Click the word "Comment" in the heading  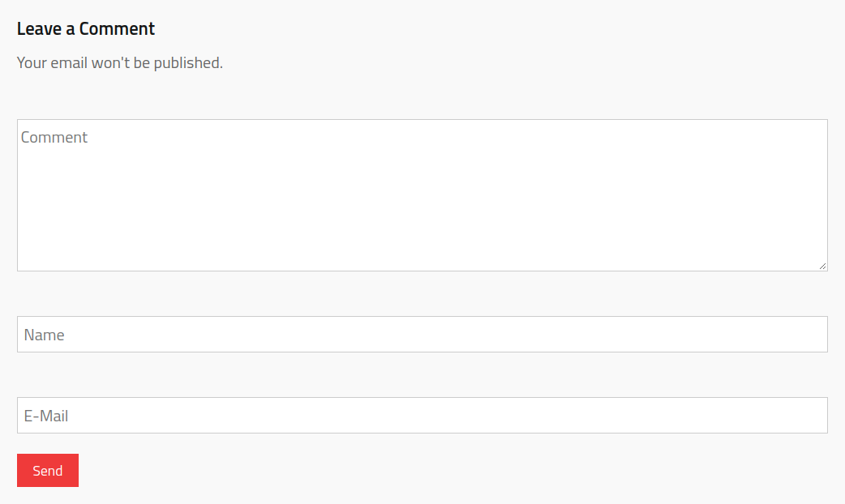117,29
